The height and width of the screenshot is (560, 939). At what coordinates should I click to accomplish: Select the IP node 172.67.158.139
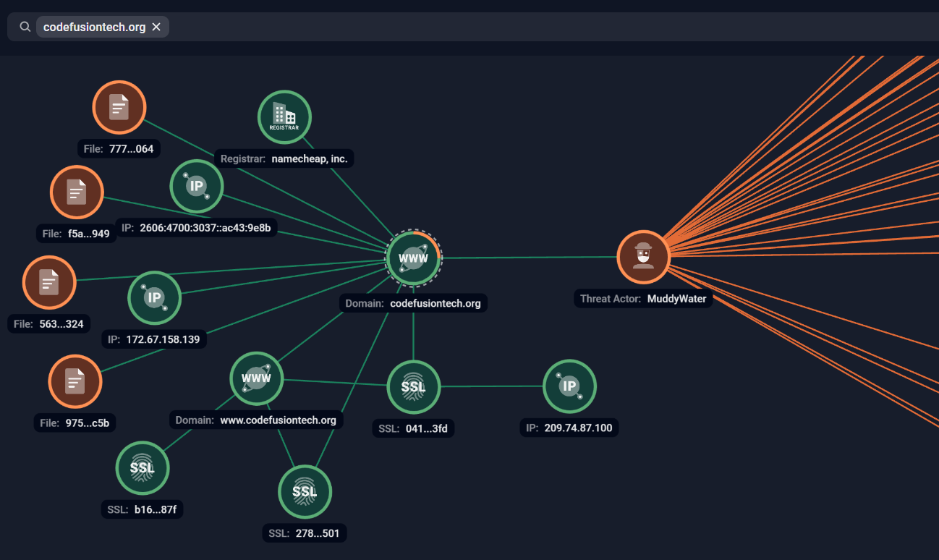click(154, 297)
